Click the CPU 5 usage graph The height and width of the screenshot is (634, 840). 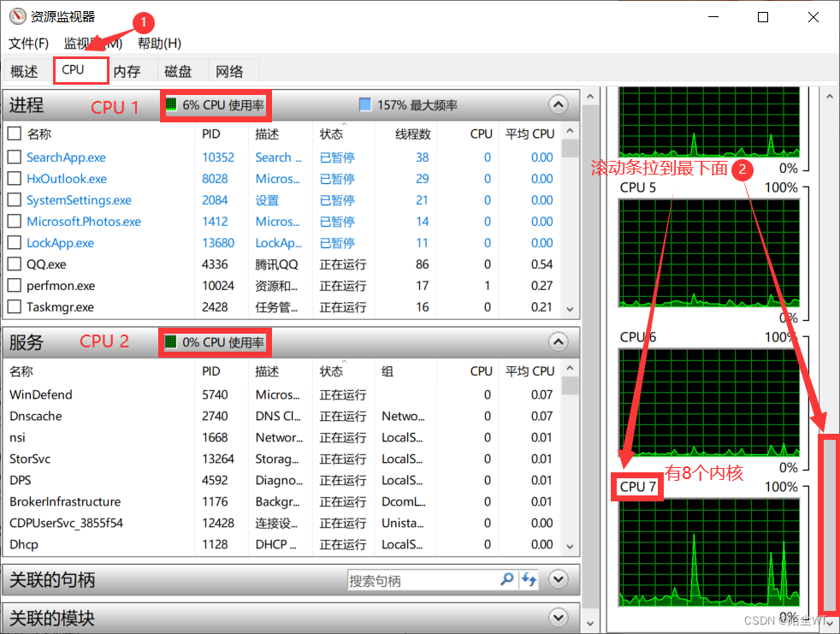click(x=709, y=253)
